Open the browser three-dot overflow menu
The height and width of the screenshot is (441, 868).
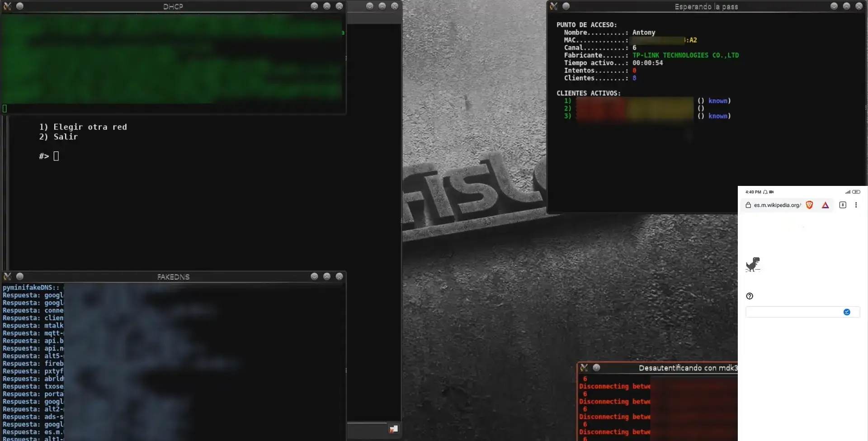(856, 205)
